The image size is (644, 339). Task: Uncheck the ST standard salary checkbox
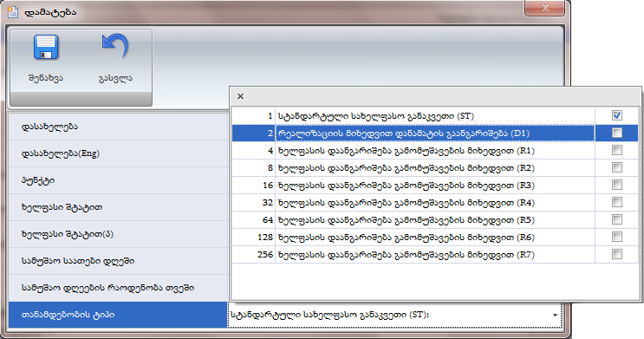(x=616, y=115)
